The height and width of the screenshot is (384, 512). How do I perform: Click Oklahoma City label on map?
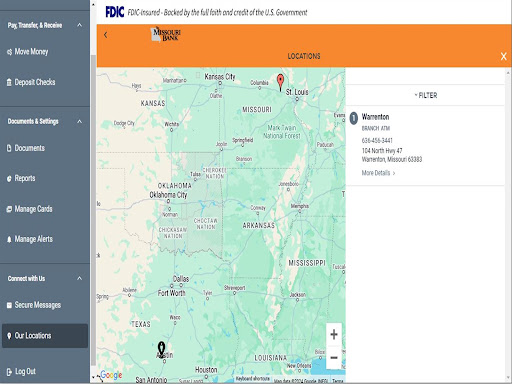click(x=168, y=195)
